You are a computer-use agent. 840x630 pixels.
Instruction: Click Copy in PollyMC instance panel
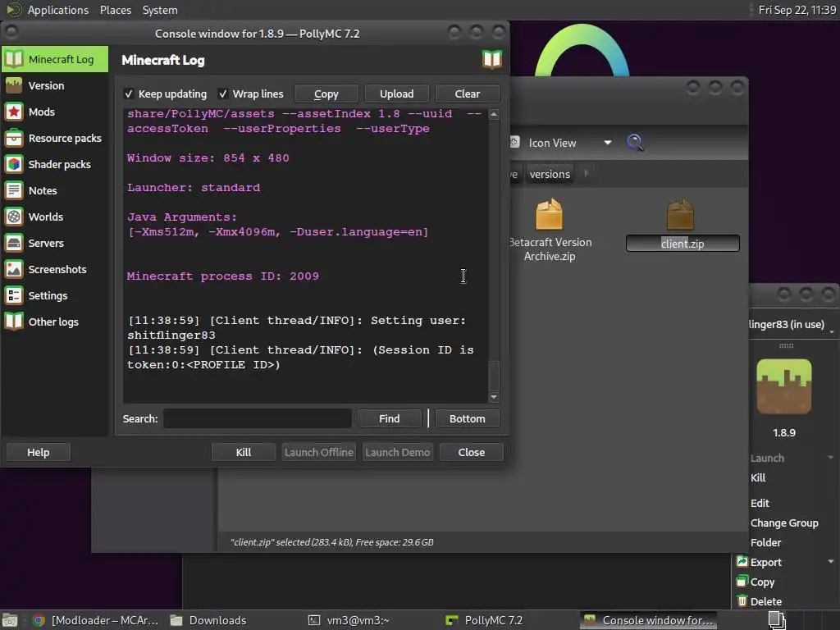[762, 582]
